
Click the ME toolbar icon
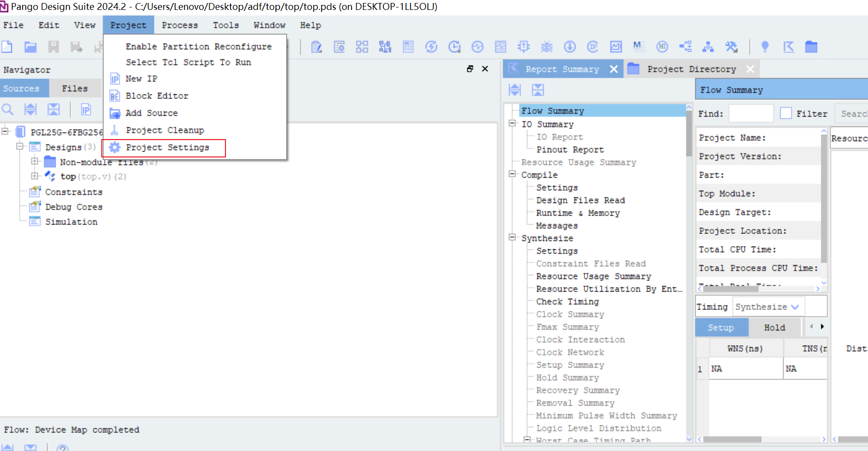(x=639, y=47)
